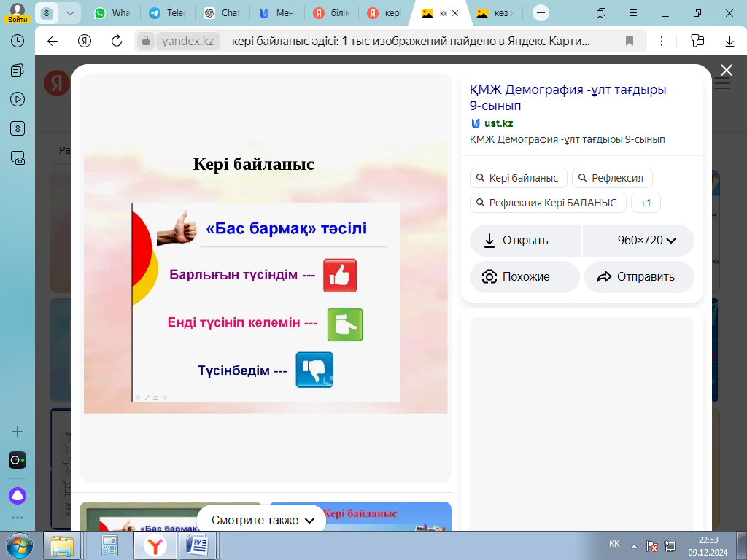
Task: Click the browser back arrow
Action: click(x=53, y=41)
